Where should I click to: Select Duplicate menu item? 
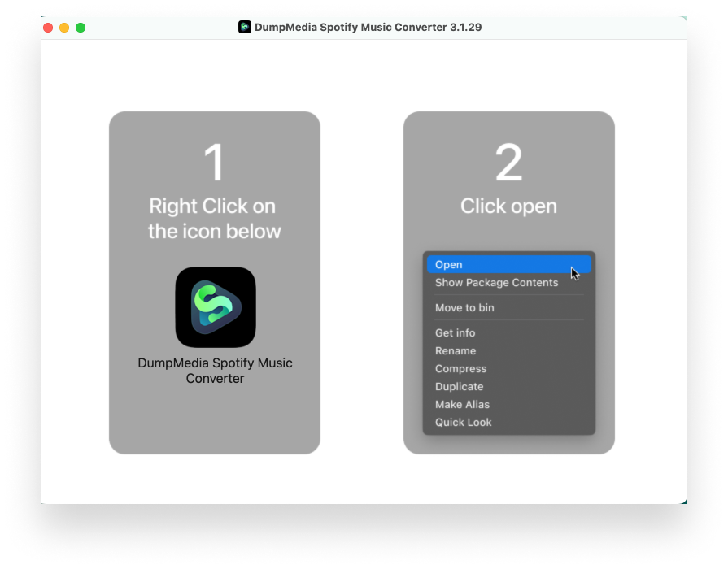click(x=509, y=387)
